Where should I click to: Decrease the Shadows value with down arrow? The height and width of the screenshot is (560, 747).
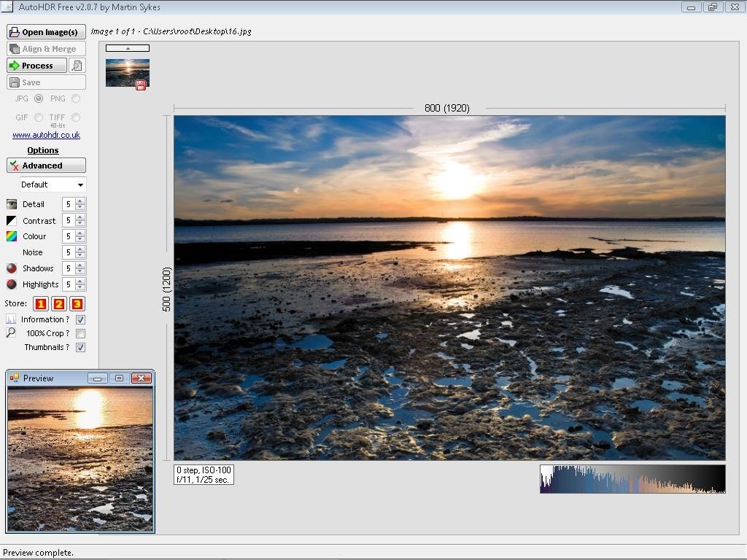[x=80, y=271]
